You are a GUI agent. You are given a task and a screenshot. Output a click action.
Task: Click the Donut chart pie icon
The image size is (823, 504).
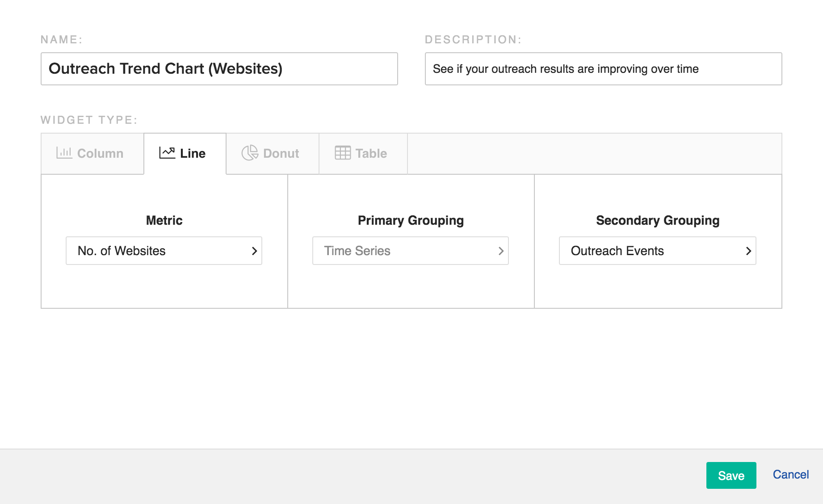(250, 153)
